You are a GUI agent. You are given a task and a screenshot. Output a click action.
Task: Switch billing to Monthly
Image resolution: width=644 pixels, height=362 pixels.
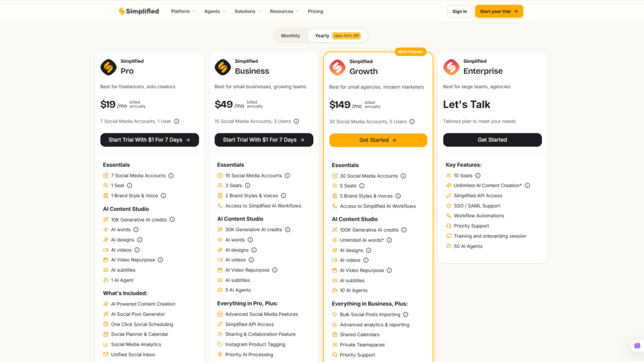pos(291,36)
